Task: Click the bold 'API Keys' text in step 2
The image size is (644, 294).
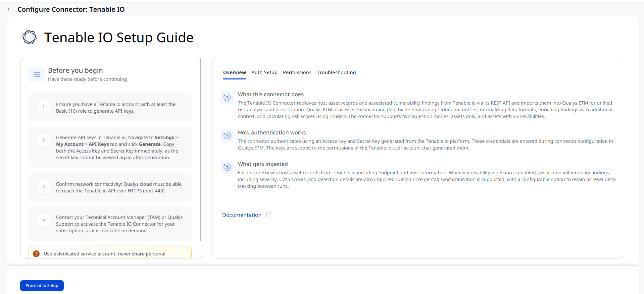Action: (99, 144)
